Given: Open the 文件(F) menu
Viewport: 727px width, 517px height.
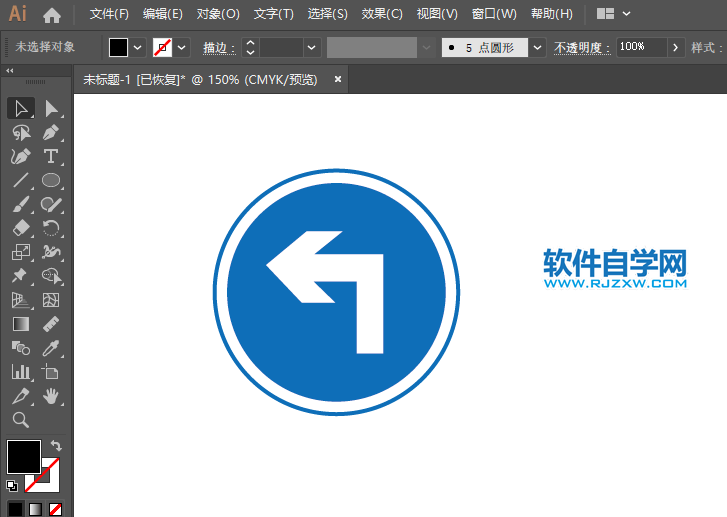Looking at the screenshot, I should click(109, 14).
